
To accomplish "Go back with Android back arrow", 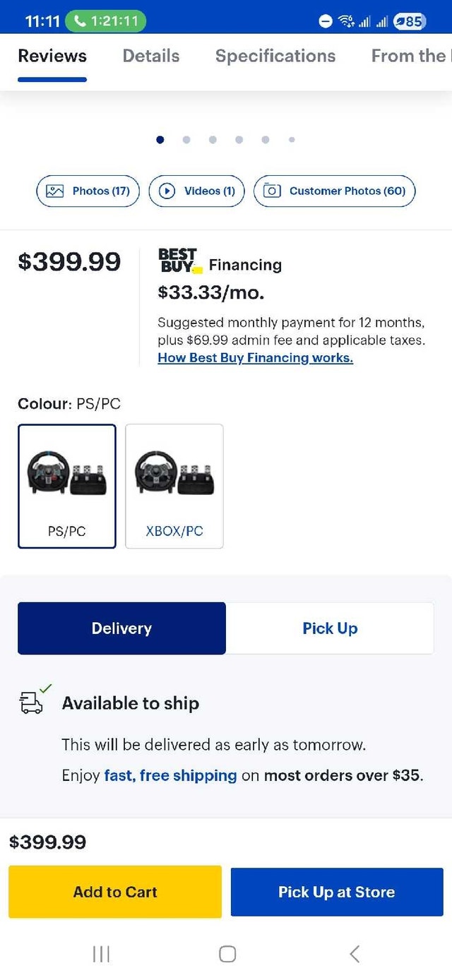I will [355, 954].
